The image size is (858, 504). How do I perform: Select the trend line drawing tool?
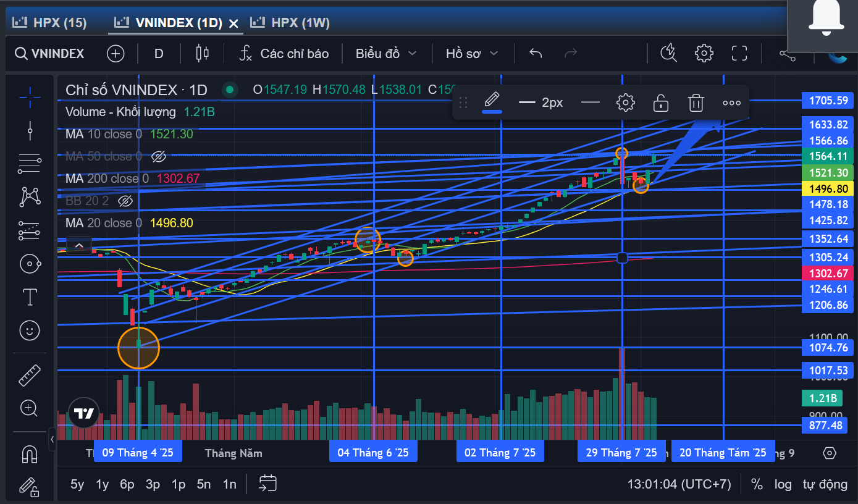pos(30,130)
